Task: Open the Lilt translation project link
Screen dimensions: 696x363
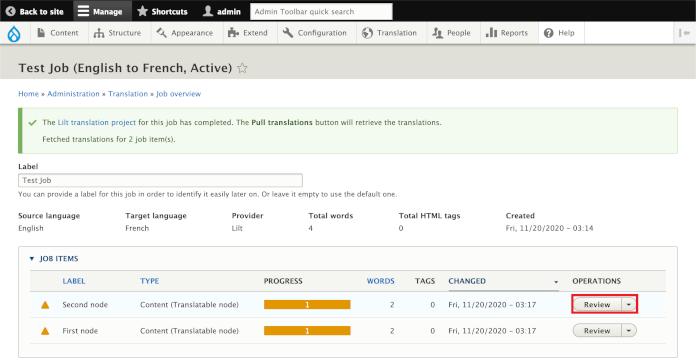Action: 97,122
